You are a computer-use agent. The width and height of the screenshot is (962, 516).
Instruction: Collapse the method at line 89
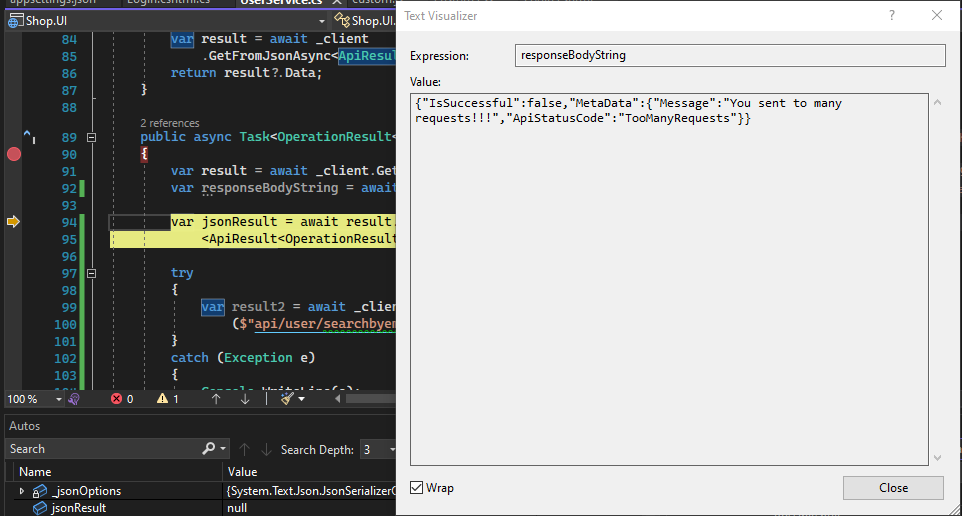pos(91,137)
